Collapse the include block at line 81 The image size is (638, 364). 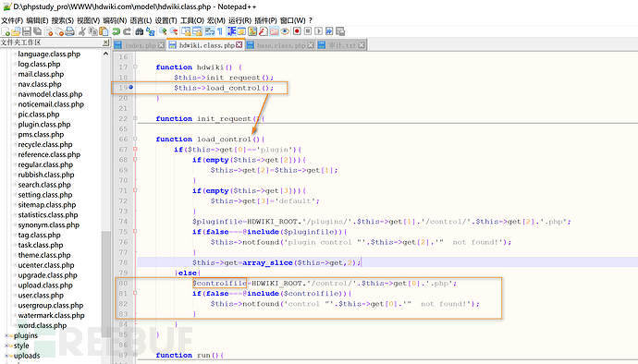(135, 293)
